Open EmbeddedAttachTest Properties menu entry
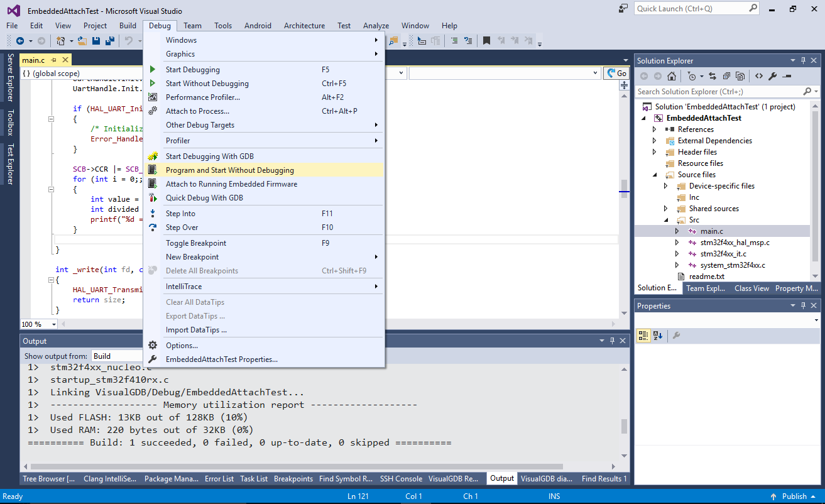Screen dimensions: 825x504 265,359
